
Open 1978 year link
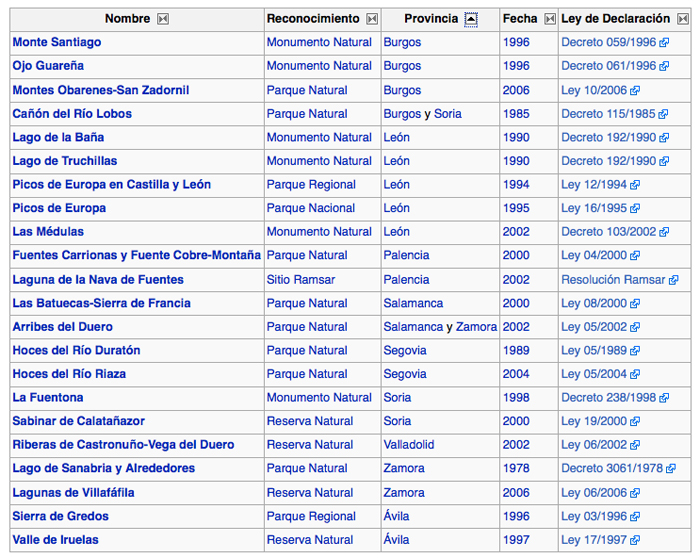click(516, 468)
